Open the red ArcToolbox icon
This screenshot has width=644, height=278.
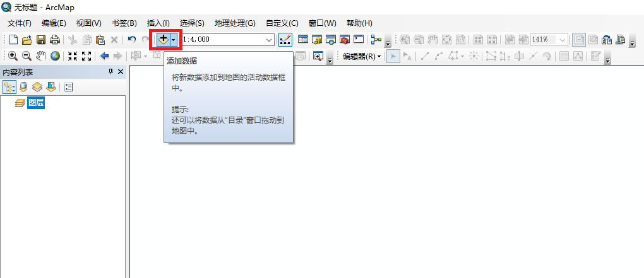coord(345,40)
